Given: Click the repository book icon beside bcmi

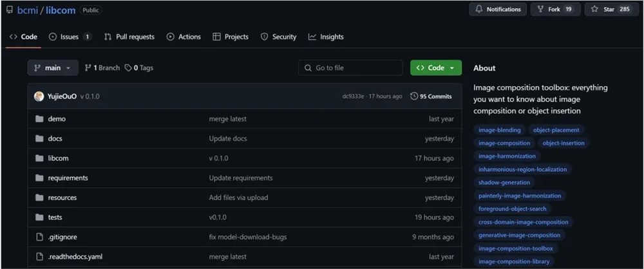Looking at the screenshot, I should coord(9,10).
